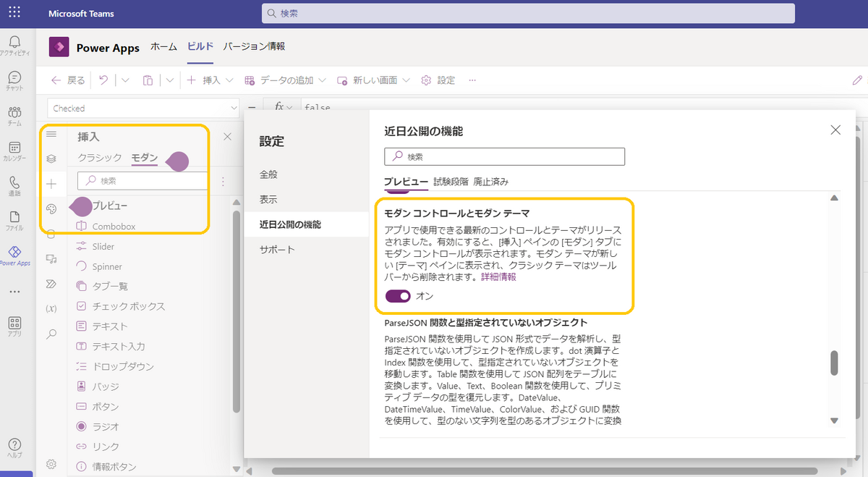Select プレビュー tab in upcoming features
The width and height of the screenshot is (868, 477).
pos(406,182)
